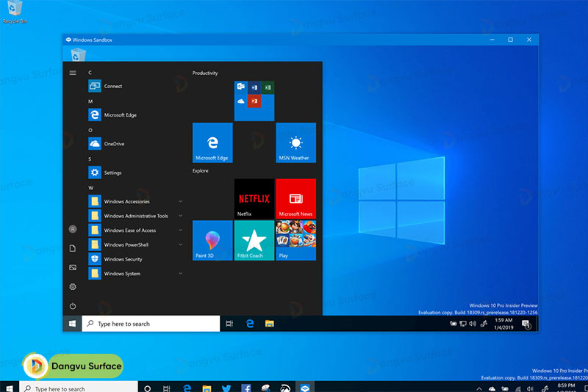Viewport: 588px width, 392px height.
Task: Click the Sandbox Start button
Action: coord(72,324)
